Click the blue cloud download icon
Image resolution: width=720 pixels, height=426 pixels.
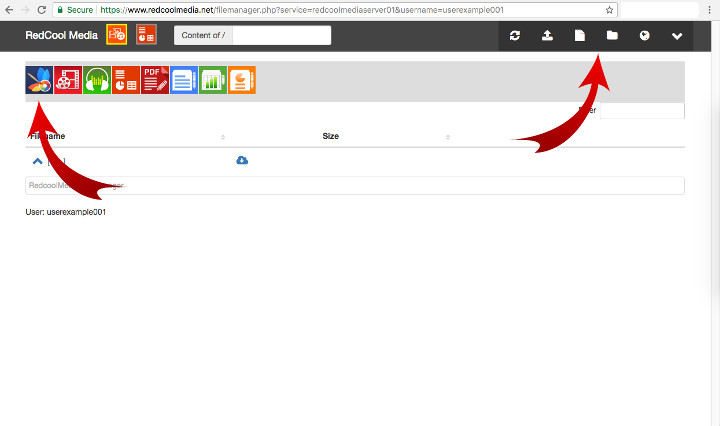tap(242, 160)
